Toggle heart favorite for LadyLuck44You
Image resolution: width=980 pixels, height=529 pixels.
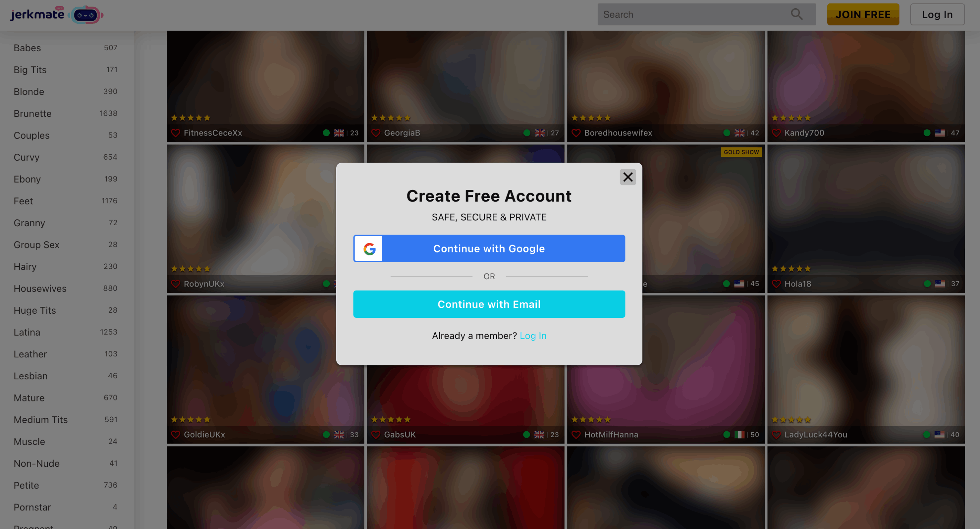tap(776, 435)
